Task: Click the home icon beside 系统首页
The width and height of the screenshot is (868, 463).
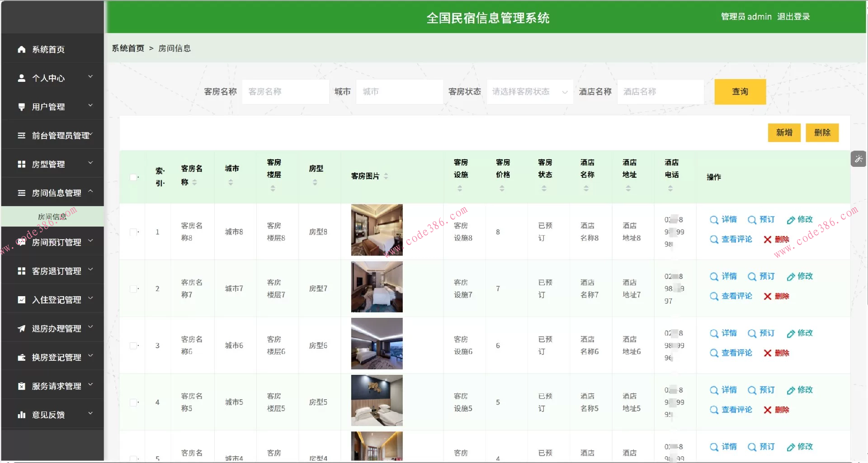Action: pyautogui.click(x=21, y=49)
